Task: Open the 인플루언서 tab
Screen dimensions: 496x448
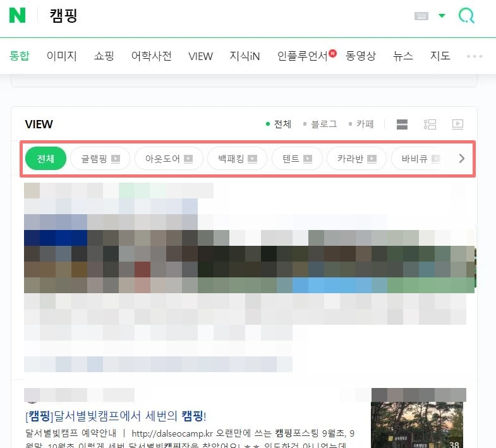Action: click(x=303, y=56)
